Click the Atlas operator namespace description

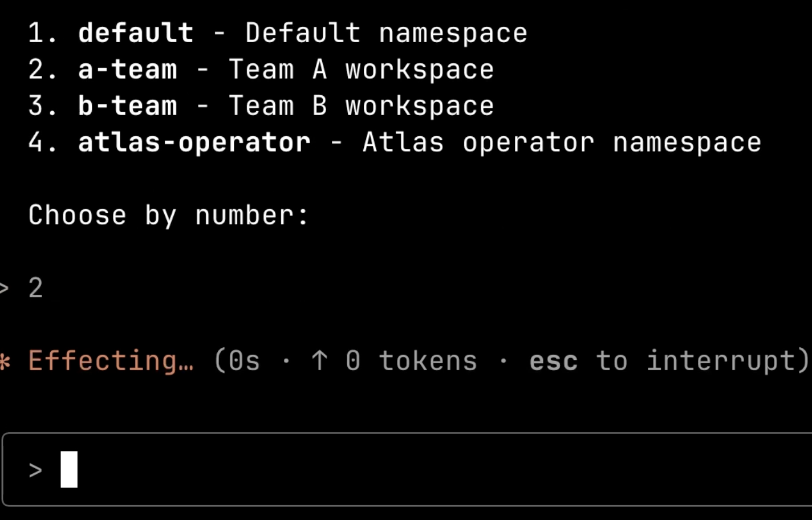click(x=562, y=143)
